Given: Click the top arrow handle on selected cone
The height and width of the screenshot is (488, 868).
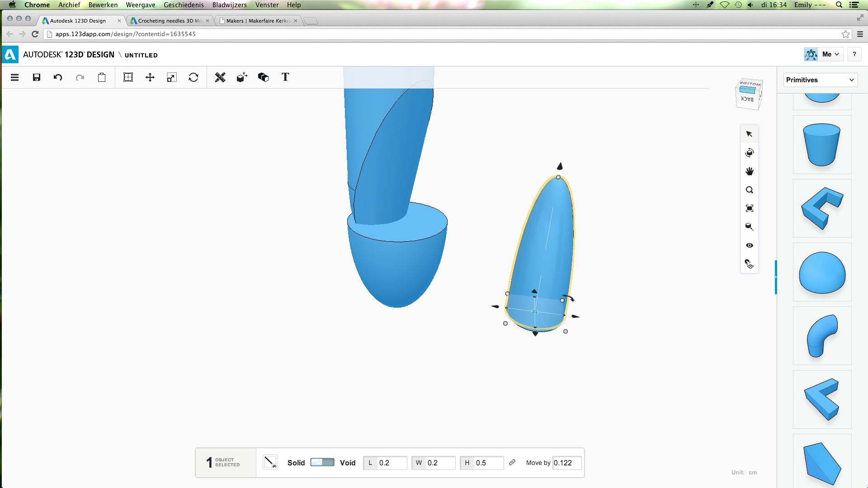Looking at the screenshot, I should click(560, 166).
